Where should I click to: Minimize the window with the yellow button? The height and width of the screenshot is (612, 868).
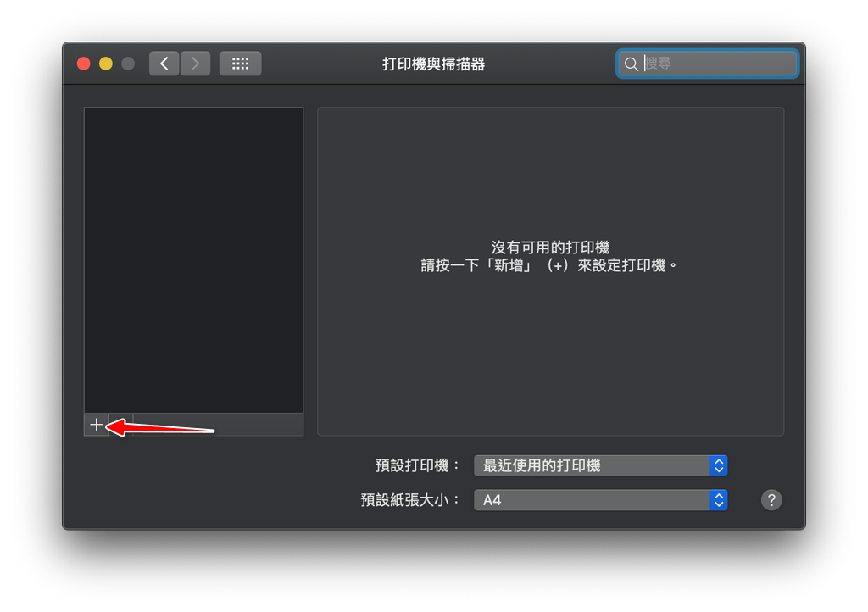point(106,64)
